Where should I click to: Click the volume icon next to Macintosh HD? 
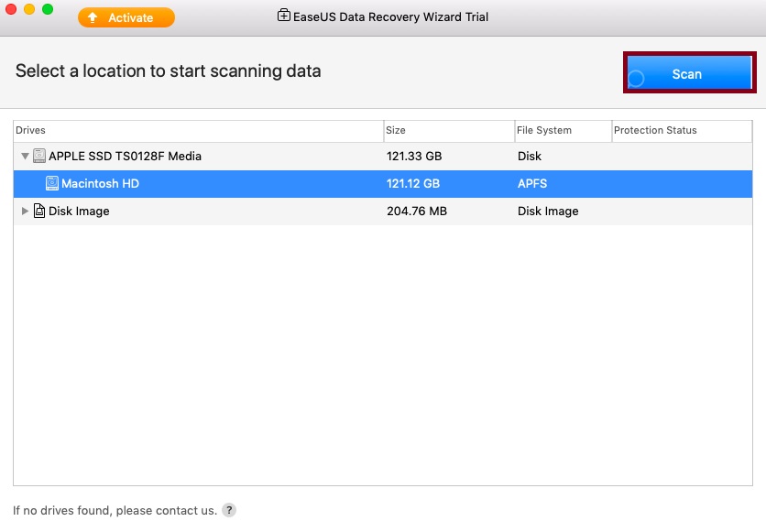point(52,183)
